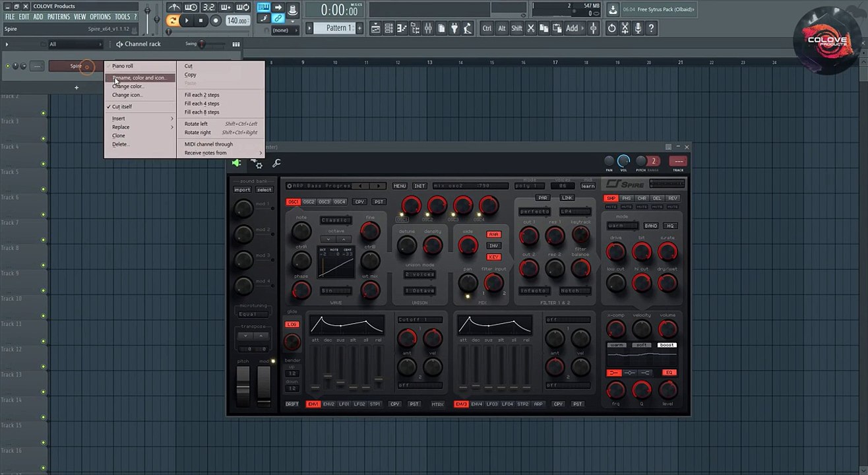Toggle the EQ button in Spire
The image size is (868, 475).
[x=669, y=373]
